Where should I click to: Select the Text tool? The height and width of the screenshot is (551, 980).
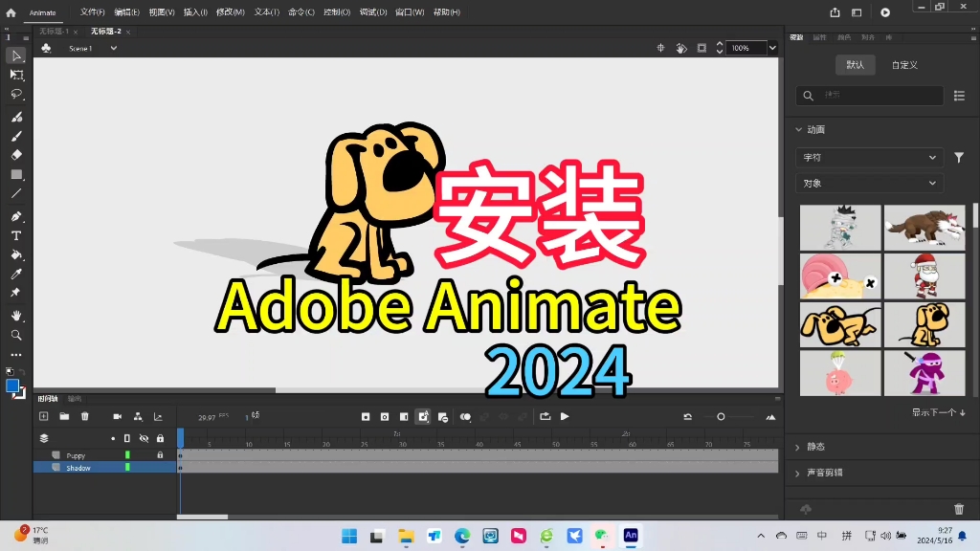point(16,235)
